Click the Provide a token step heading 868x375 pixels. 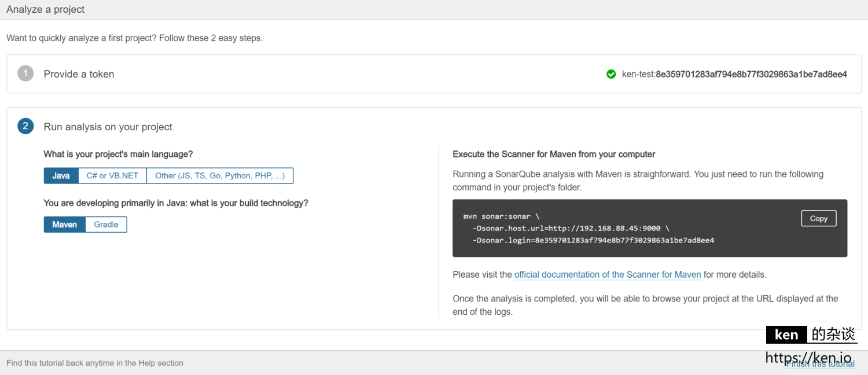[x=79, y=74]
